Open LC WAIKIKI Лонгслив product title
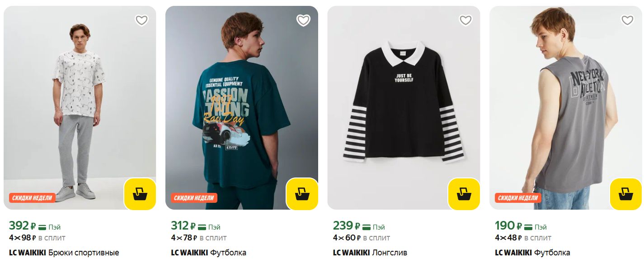 (370, 253)
